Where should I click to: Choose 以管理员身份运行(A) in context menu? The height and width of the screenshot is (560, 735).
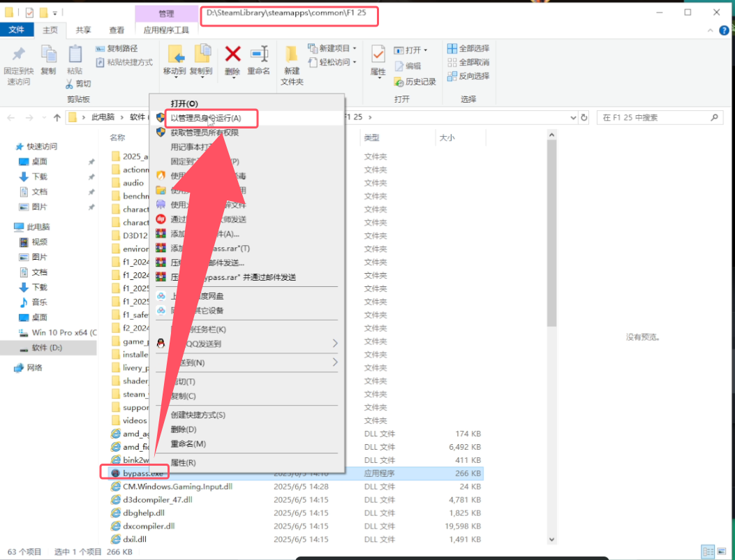206,118
